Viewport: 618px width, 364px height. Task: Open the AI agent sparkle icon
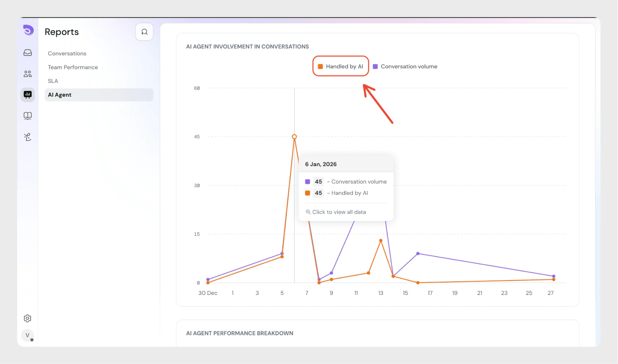[x=28, y=137]
